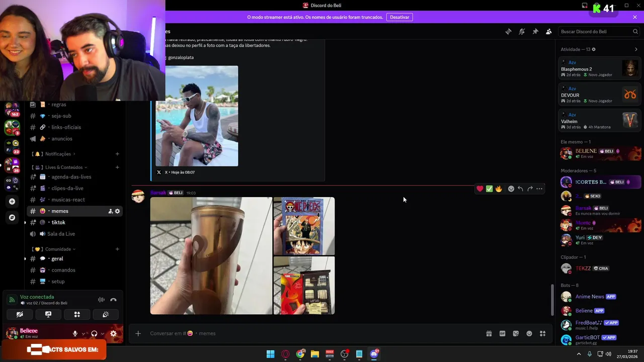Create channel in Comunidade category

117,249
